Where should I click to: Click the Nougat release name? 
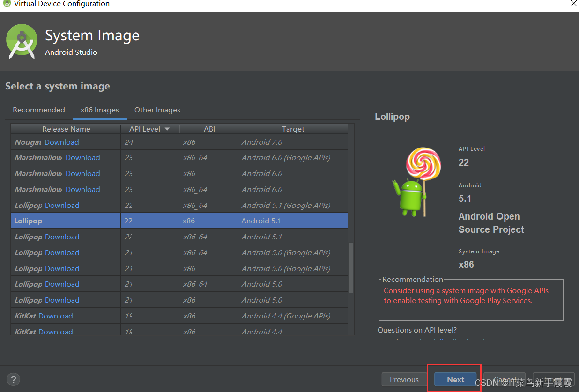(x=28, y=142)
